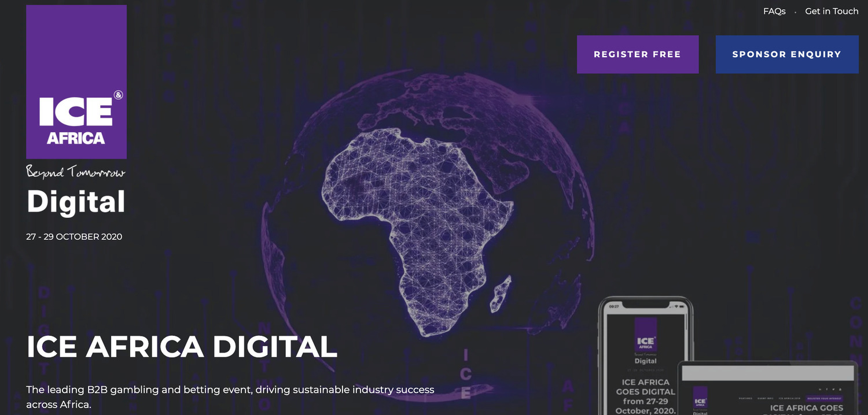The image size is (868, 415).
Task: Click the Beyond Tomorrow handwritten tagline
Action: [76, 172]
